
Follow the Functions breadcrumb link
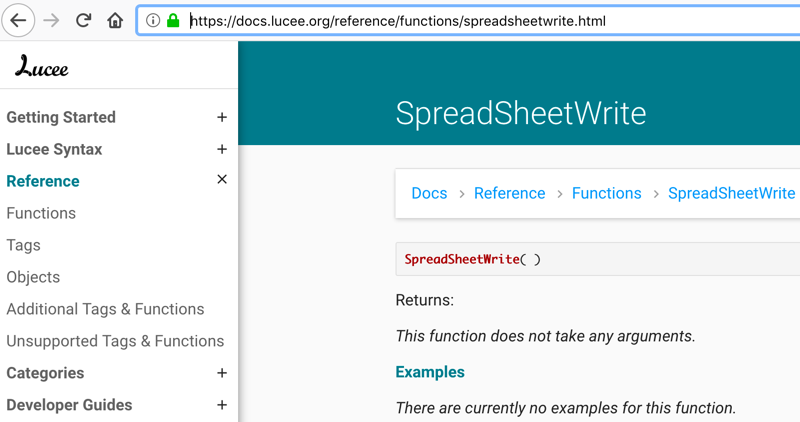(606, 193)
